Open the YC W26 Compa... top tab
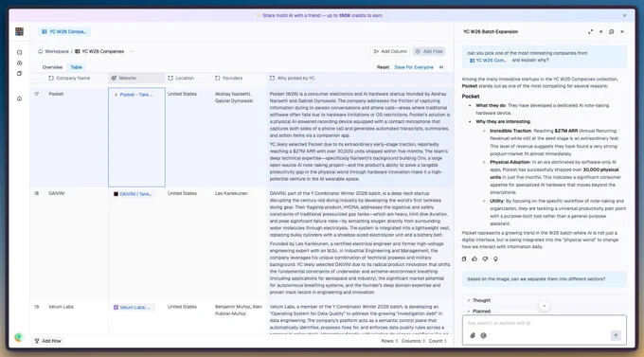This screenshot has height=357, width=644. pyautogui.click(x=64, y=31)
